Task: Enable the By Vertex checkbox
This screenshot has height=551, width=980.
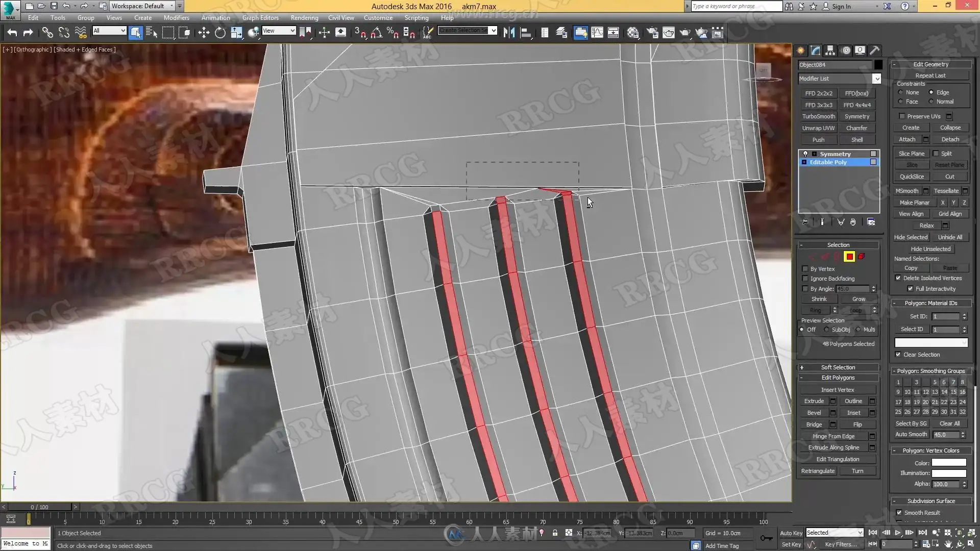Action: point(805,269)
